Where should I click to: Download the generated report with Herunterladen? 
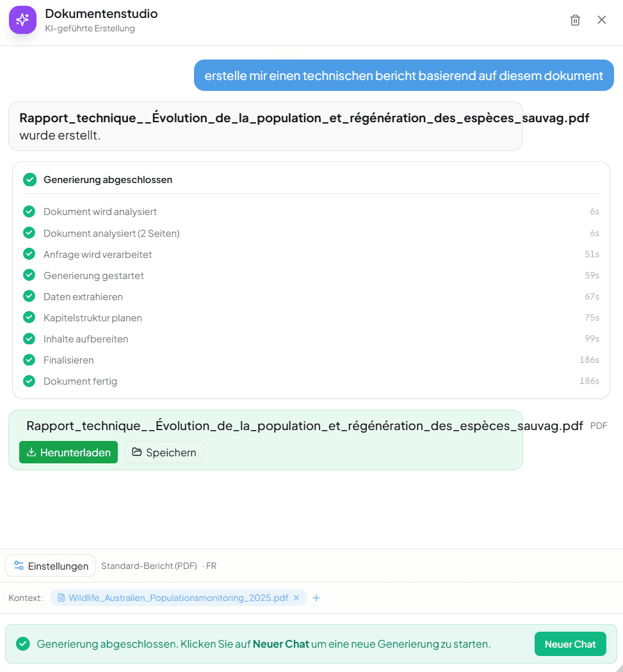click(x=69, y=452)
